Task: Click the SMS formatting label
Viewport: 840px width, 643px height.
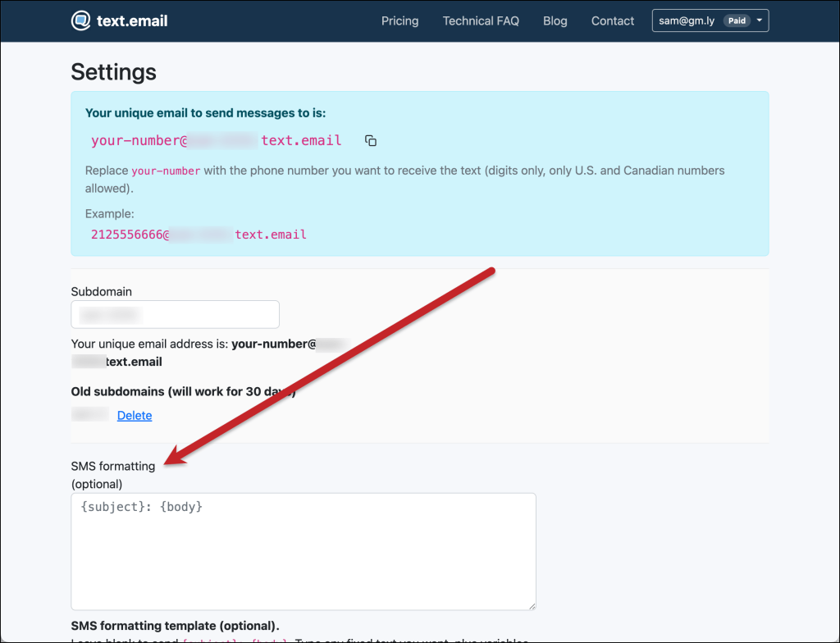Action: pos(112,466)
